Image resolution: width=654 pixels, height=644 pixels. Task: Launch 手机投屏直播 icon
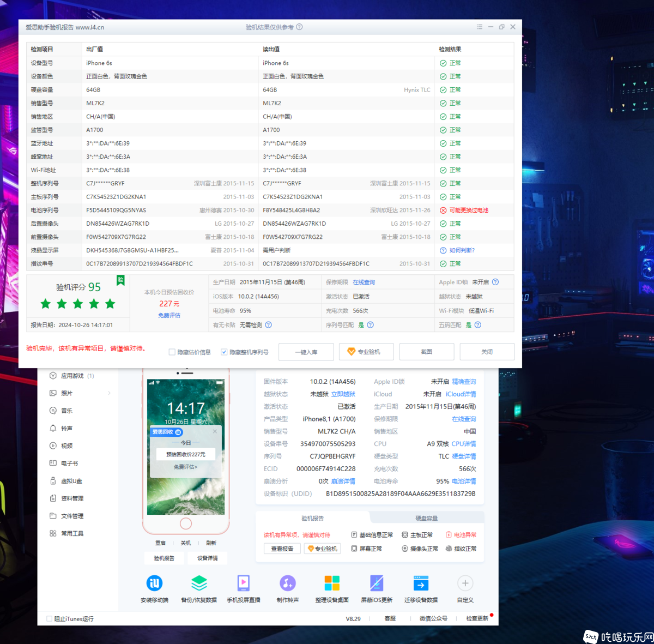[244, 583]
